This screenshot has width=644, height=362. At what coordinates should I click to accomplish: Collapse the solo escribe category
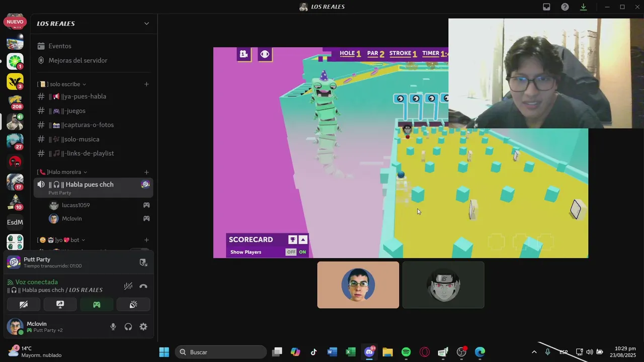click(62, 84)
